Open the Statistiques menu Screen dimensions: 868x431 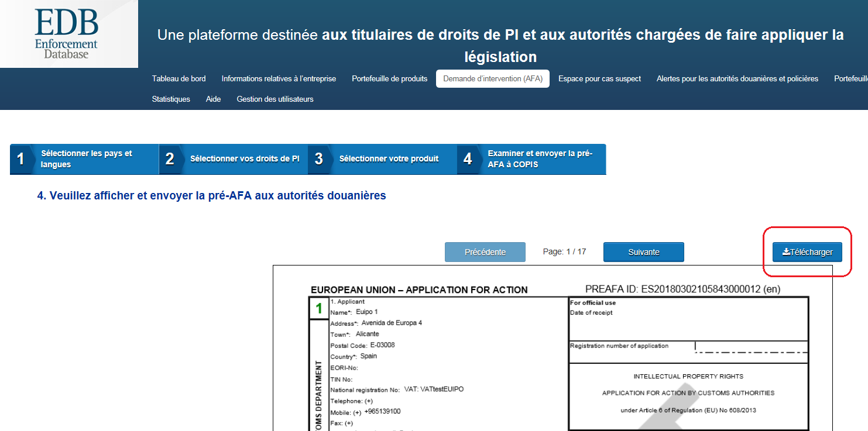coord(171,99)
